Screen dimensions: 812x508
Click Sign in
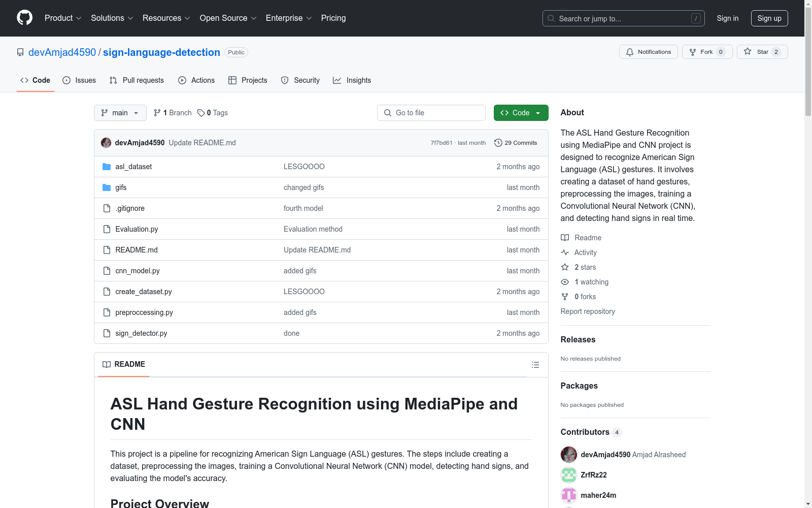pyautogui.click(x=727, y=18)
